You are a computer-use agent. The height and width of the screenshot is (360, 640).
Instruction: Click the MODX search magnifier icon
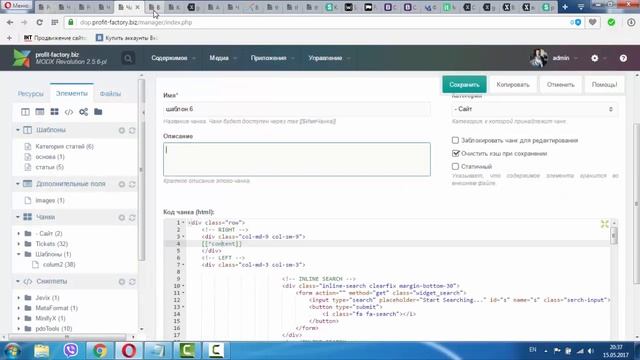(128, 58)
